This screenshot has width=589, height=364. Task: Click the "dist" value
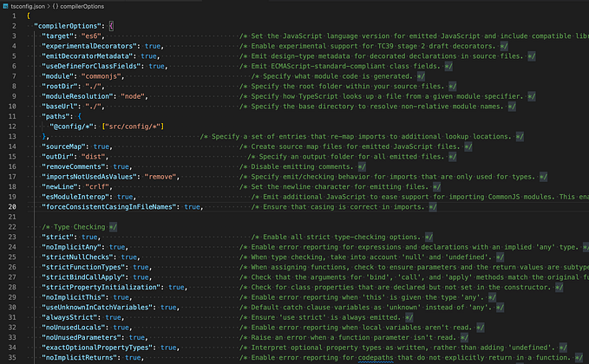click(x=93, y=157)
